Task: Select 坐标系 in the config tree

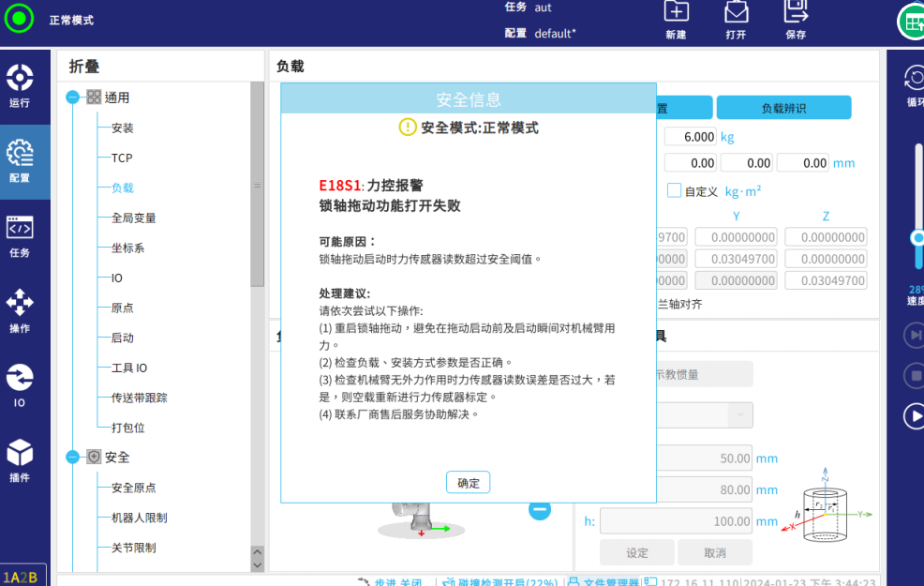Action: coord(127,248)
